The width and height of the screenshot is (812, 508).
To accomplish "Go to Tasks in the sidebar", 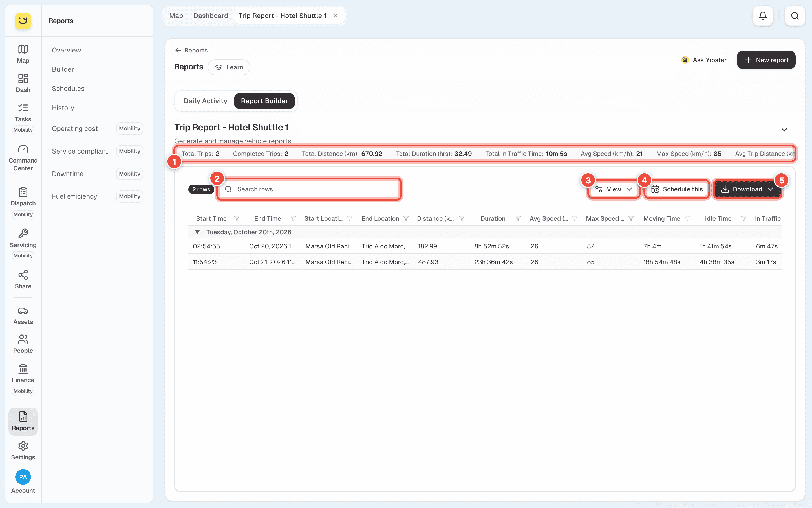I will 23,113.
